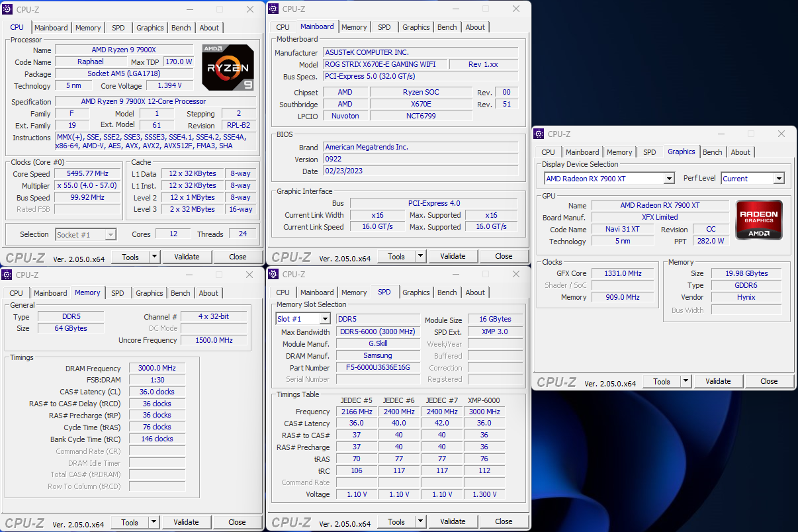Select the SPD tab in Graphics window
Screen dimensions: 798x532
click(x=650, y=152)
